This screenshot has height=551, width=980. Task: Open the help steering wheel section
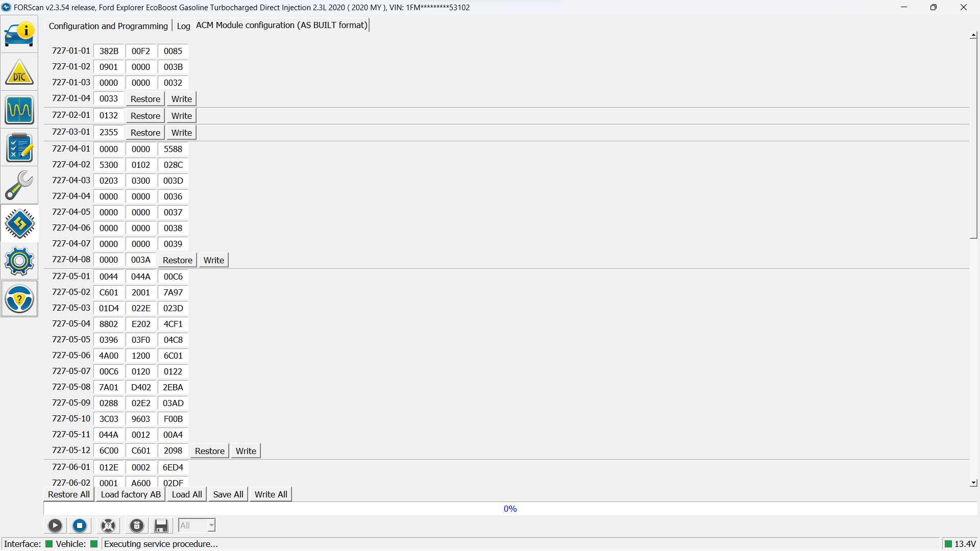coord(19,299)
